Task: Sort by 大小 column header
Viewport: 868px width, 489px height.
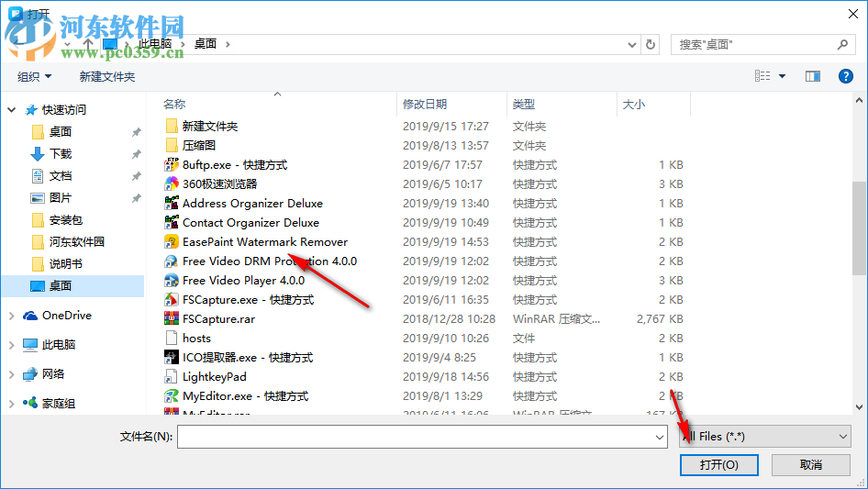Action: point(634,104)
